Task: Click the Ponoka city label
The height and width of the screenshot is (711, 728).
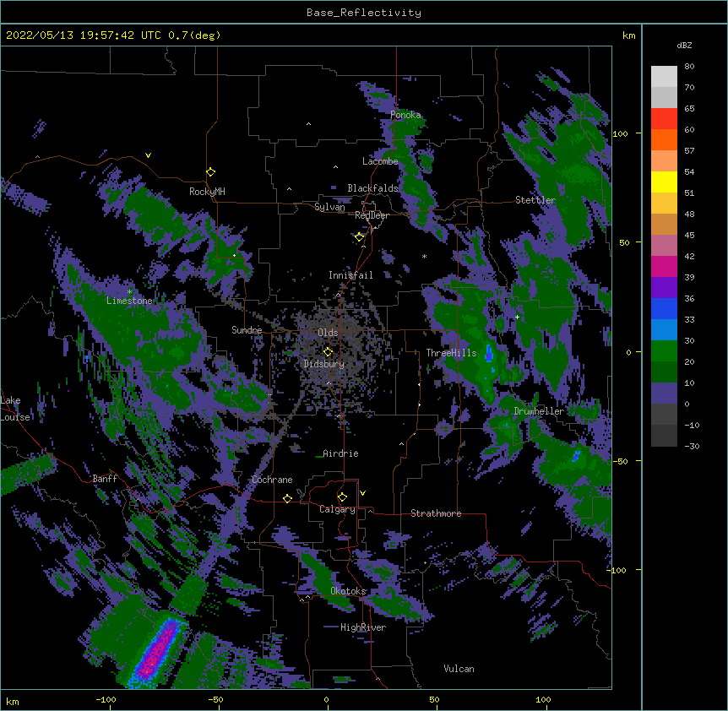Action: [x=405, y=115]
